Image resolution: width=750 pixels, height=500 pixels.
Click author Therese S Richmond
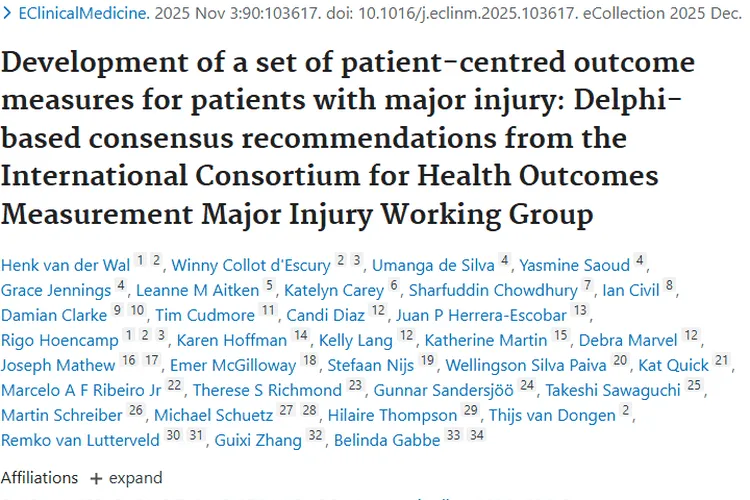click(266, 390)
